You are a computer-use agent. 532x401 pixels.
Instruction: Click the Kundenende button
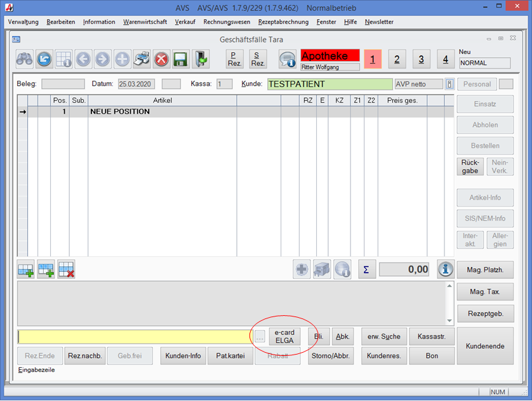pos(485,346)
